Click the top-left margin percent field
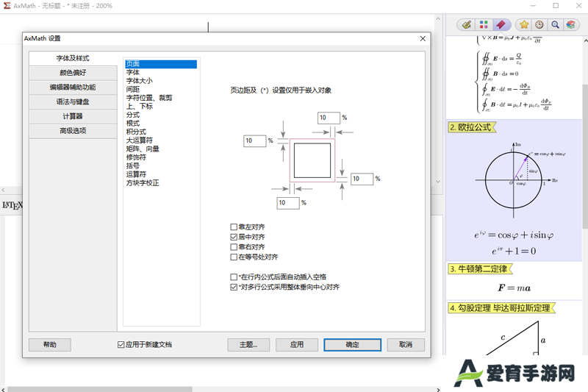 coord(254,140)
